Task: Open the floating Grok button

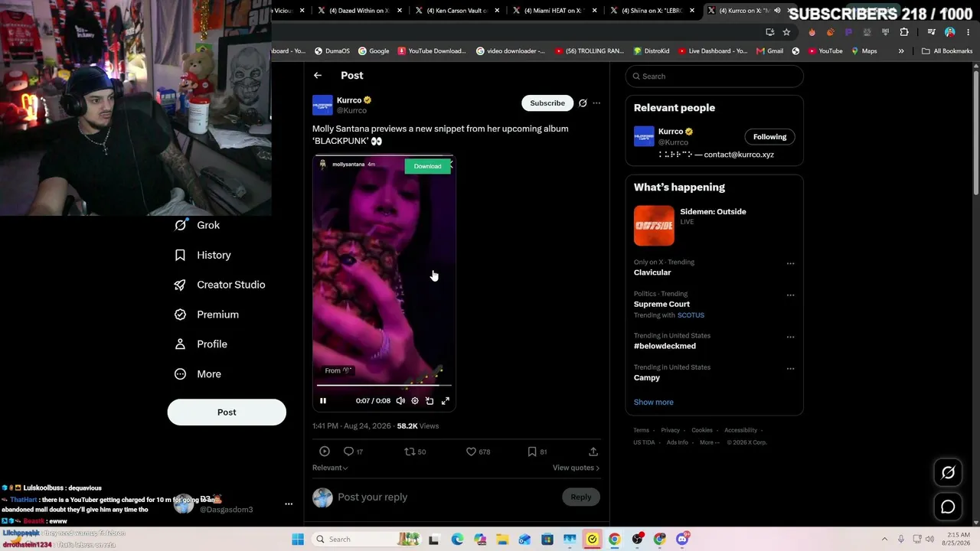Action: tap(948, 473)
